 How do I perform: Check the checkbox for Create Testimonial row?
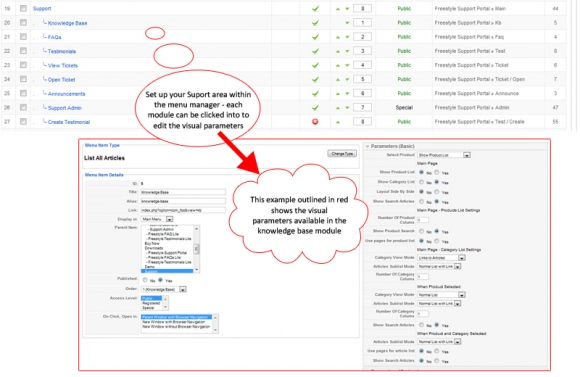(x=23, y=121)
